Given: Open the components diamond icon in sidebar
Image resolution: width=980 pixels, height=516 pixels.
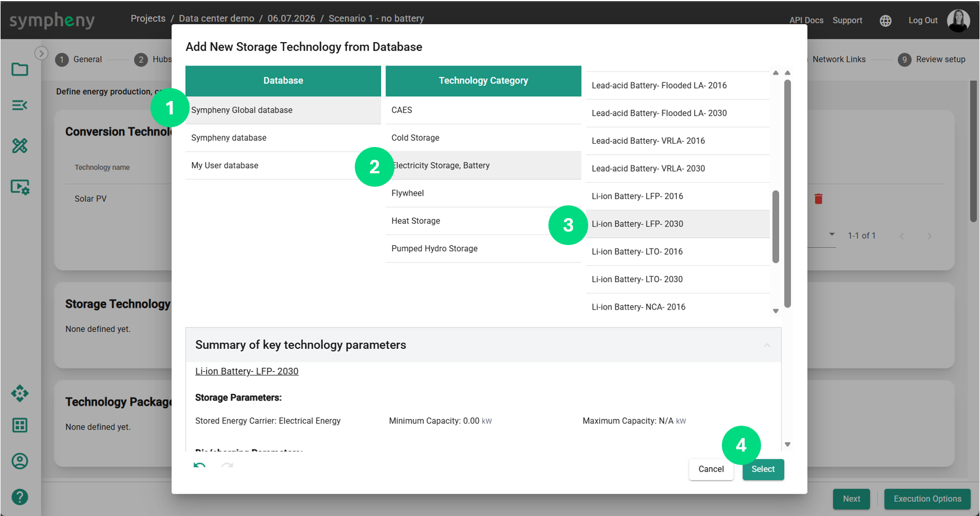Looking at the screenshot, I should point(20,393).
